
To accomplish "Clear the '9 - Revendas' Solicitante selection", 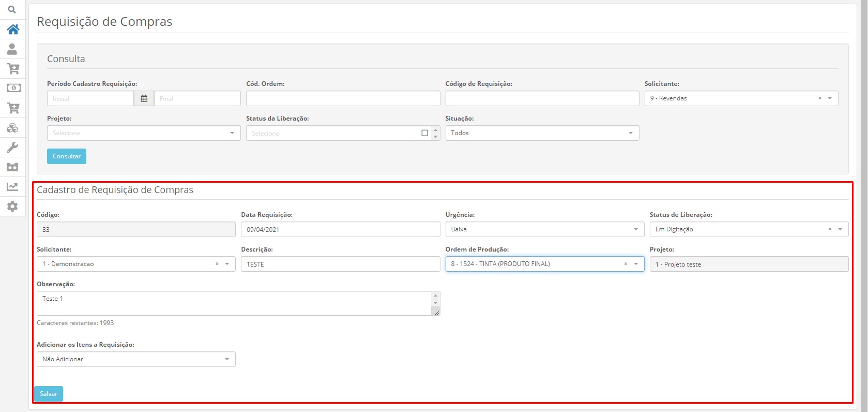I will [x=819, y=98].
